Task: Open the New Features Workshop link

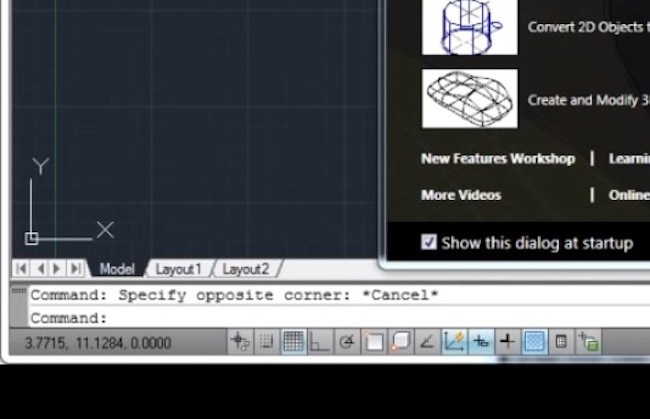Action: (x=497, y=159)
